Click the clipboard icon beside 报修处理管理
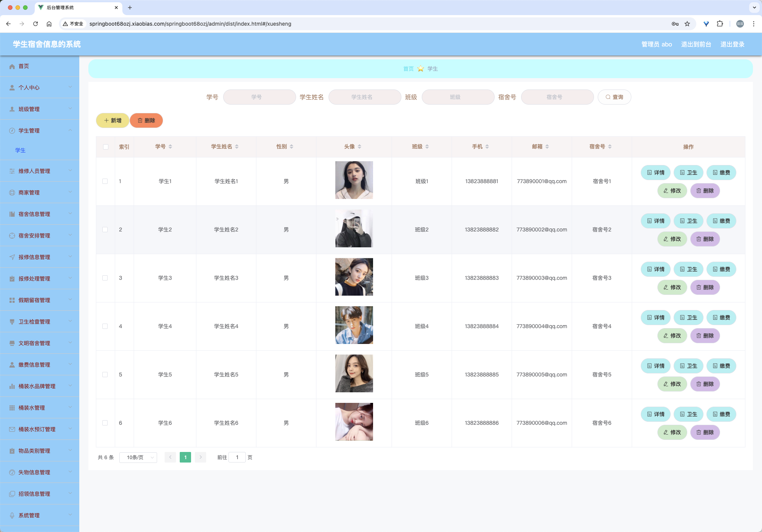Screen dimensions: 762x532 (x=12, y=279)
